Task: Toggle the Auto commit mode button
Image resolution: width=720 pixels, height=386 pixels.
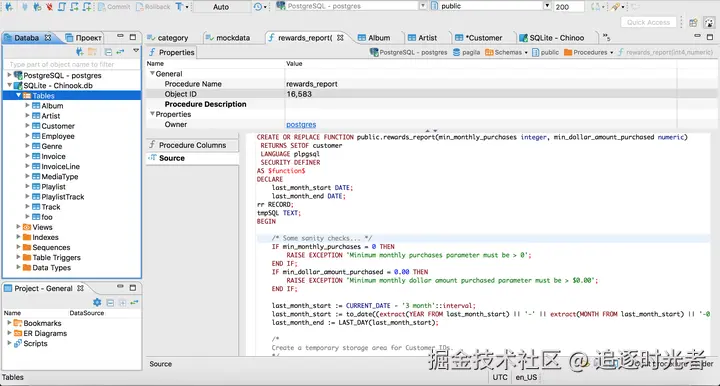Action: pyautogui.click(x=220, y=7)
